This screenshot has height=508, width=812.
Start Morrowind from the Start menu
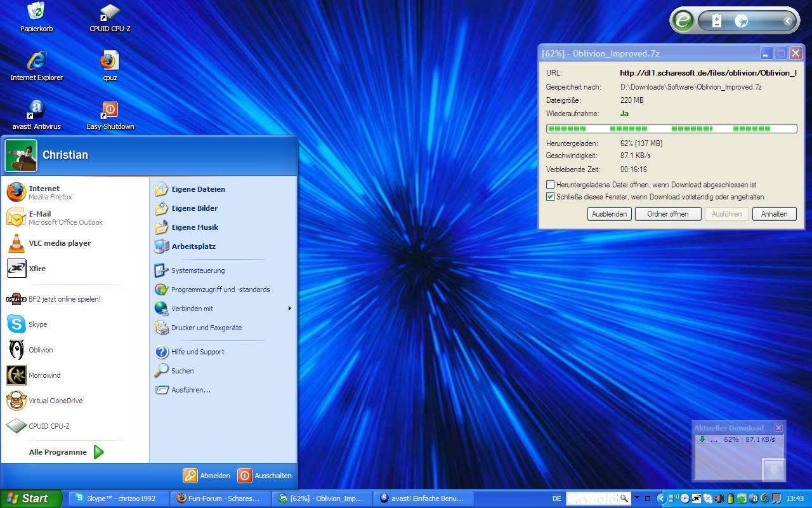point(44,375)
